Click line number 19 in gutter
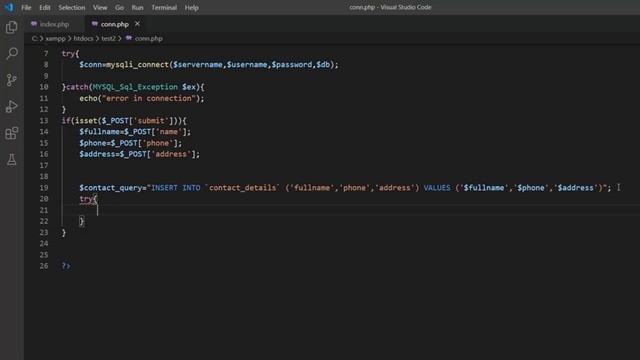640x360 pixels. (44, 187)
